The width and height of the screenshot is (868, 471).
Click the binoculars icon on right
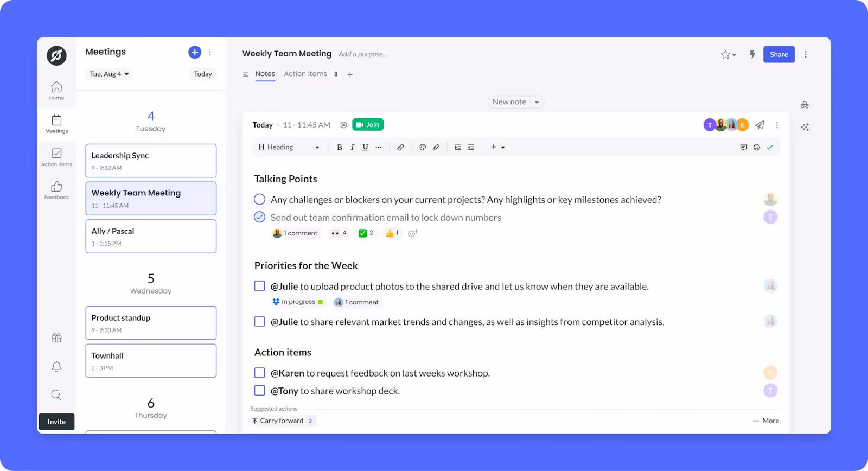(x=805, y=105)
